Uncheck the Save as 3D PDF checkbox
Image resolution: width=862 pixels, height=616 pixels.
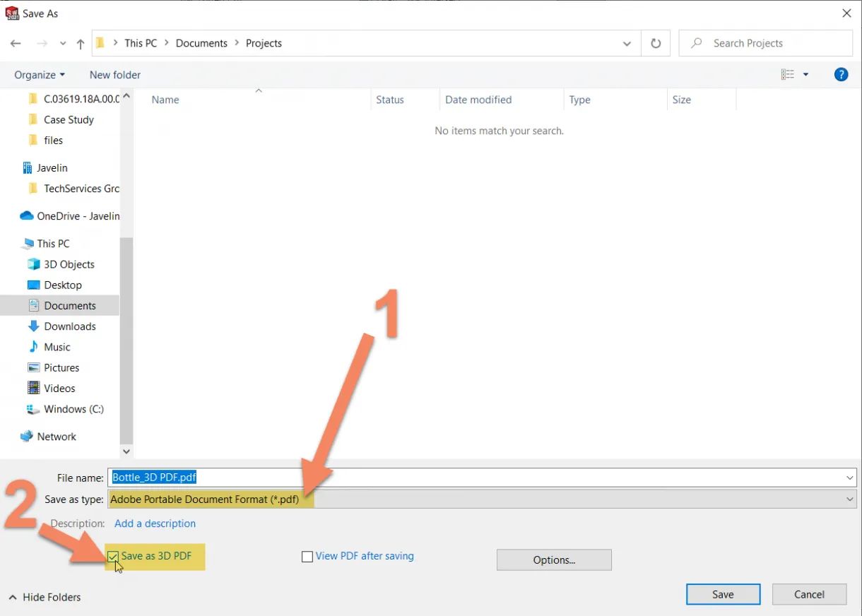point(113,556)
